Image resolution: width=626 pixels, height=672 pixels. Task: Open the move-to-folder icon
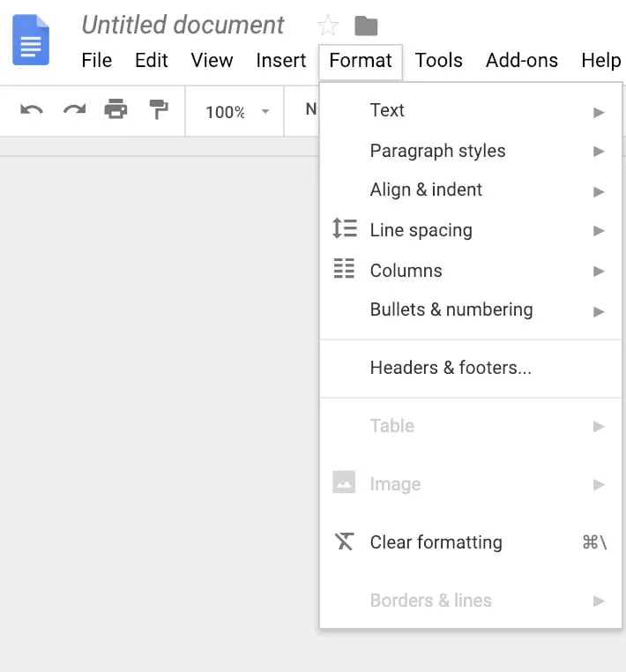click(366, 26)
